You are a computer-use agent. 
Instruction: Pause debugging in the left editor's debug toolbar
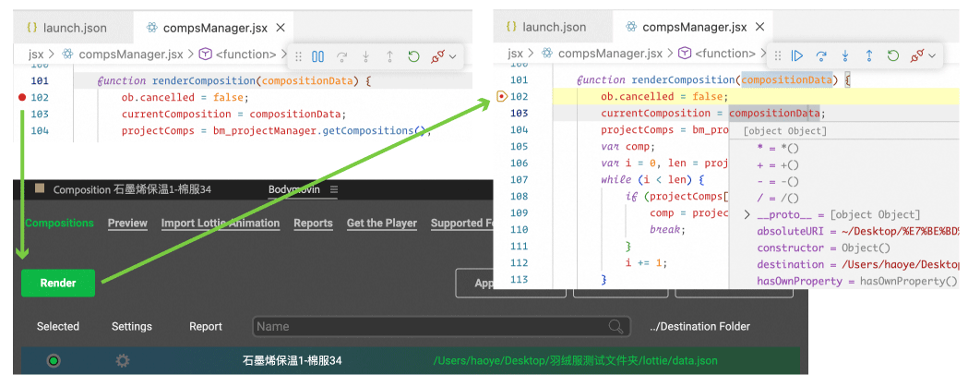coord(318,56)
